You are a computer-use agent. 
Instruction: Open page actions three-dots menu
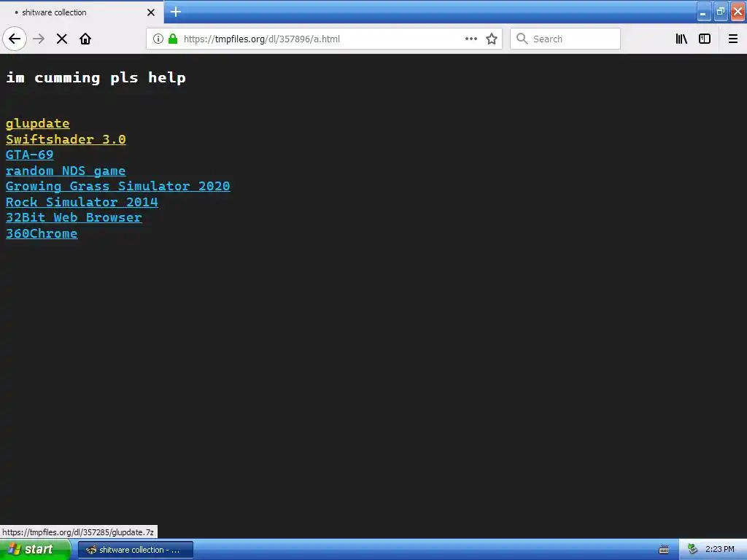click(471, 39)
